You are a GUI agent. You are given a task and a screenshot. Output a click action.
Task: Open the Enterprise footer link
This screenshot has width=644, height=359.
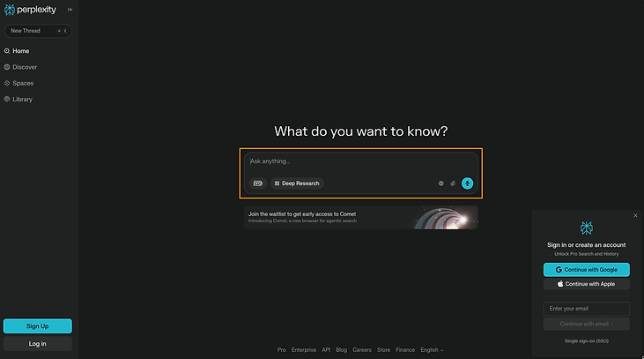tap(304, 350)
